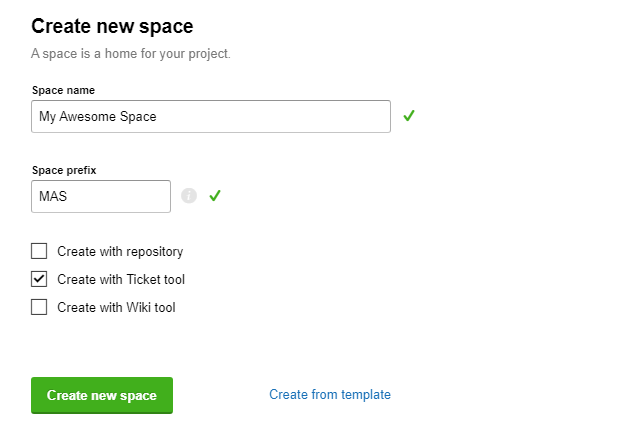This screenshot has width=641, height=440.
Task: Focus the Space name input field
Action: [x=210, y=117]
